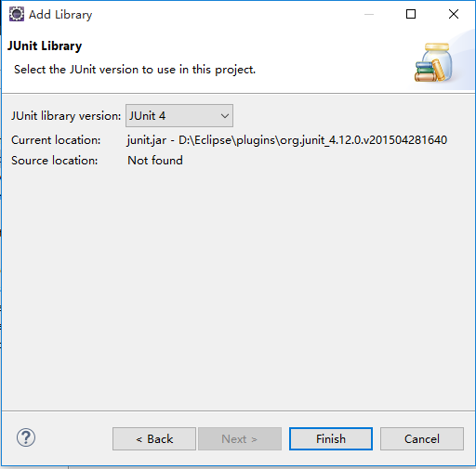The width and height of the screenshot is (476, 469).
Task: Click the Source location label
Action: pyautogui.click(x=55, y=161)
